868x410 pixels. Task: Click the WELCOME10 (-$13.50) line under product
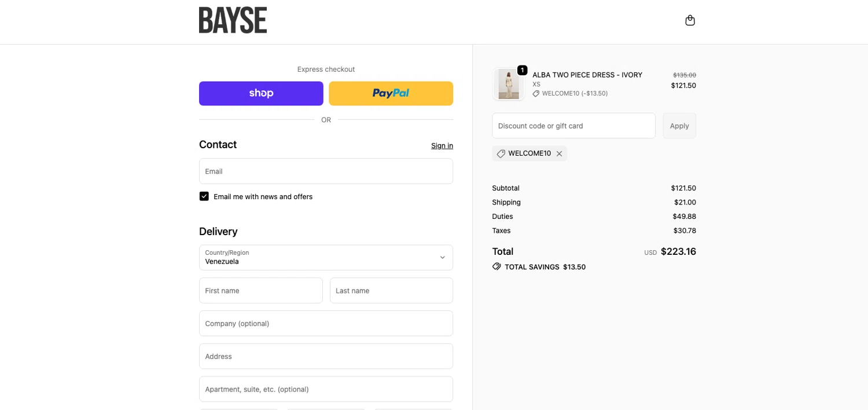click(x=570, y=93)
